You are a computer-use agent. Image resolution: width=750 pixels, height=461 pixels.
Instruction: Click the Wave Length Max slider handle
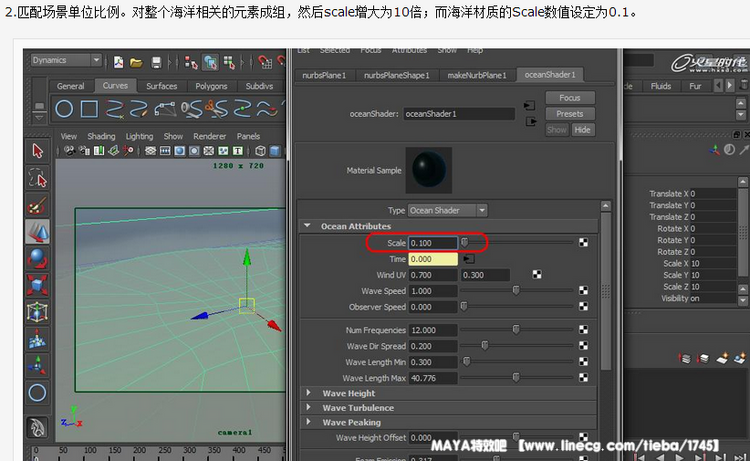click(x=516, y=377)
